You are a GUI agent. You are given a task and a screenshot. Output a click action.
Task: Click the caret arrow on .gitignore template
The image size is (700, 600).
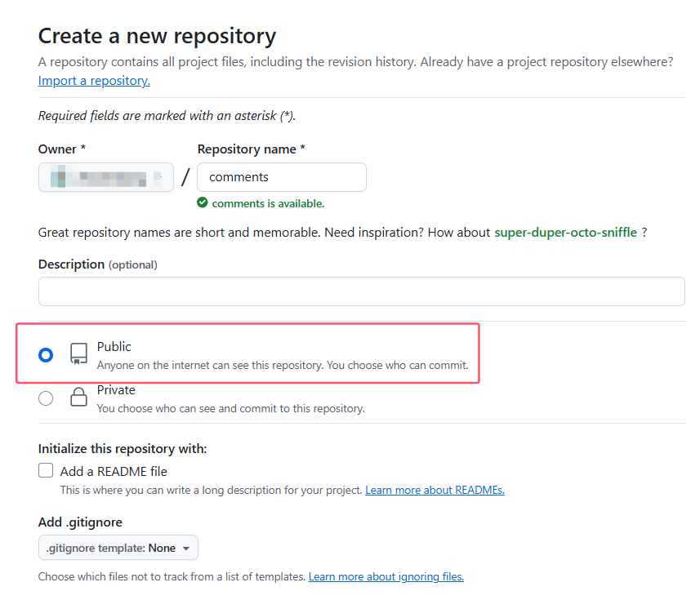pyautogui.click(x=186, y=549)
